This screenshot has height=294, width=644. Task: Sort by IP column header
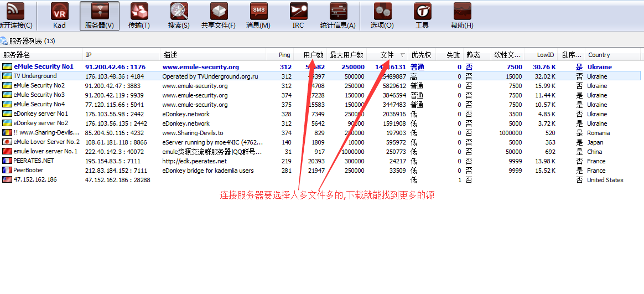coord(122,55)
